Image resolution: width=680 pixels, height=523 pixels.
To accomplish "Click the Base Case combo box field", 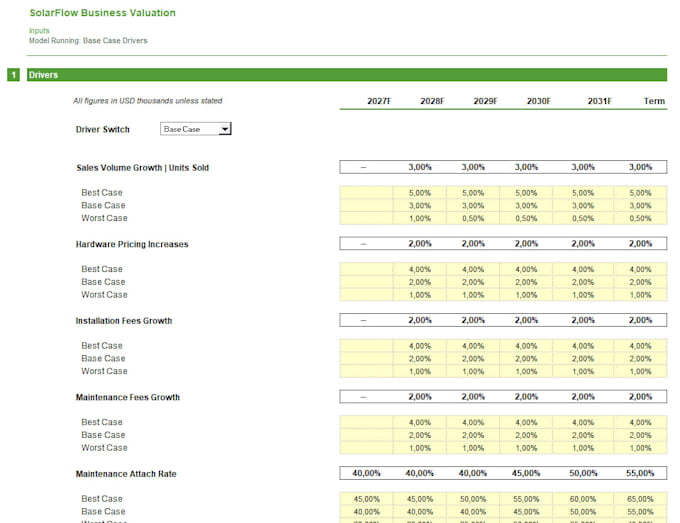I will (x=196, y=129).
